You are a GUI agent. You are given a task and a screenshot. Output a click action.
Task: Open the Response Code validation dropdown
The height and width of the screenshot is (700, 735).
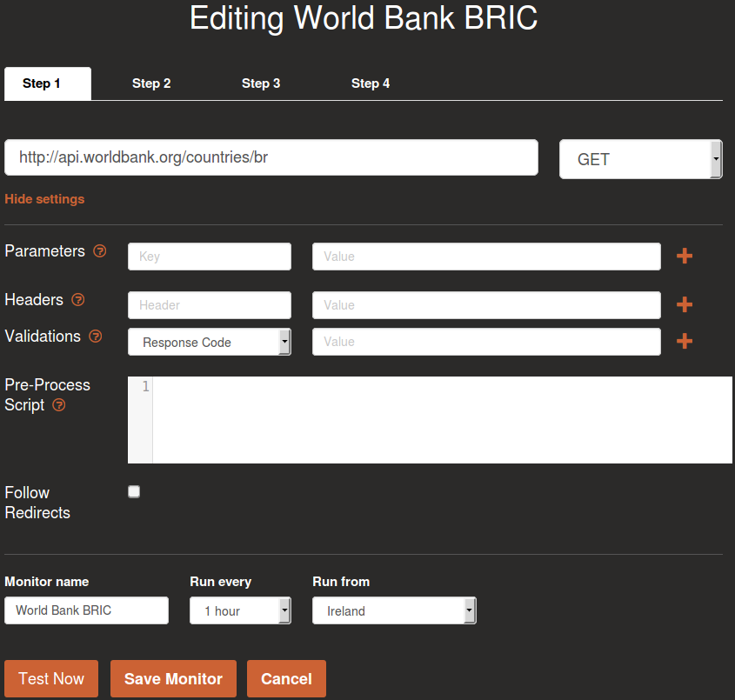[x=209, y=342]
